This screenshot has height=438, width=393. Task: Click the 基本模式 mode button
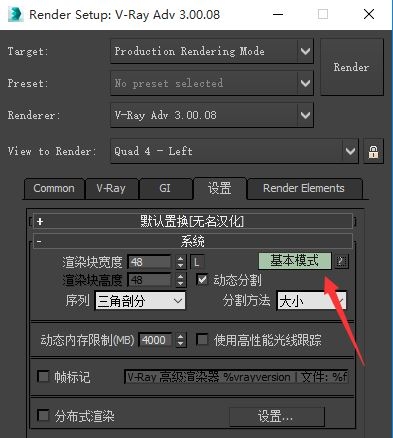click(x=295, y=261)
